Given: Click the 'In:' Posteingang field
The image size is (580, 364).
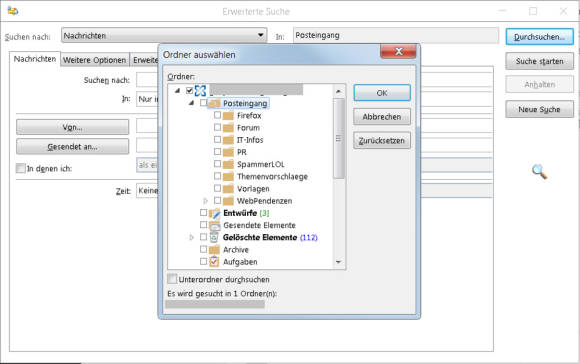Looking at the screenshot, I should pyautogui.click(x=396, y=36).
